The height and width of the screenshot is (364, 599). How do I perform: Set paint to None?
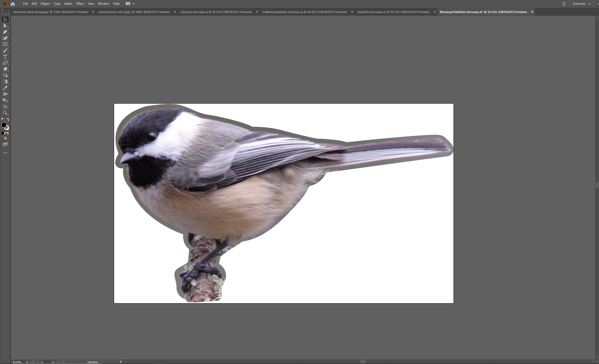(8, 133)
